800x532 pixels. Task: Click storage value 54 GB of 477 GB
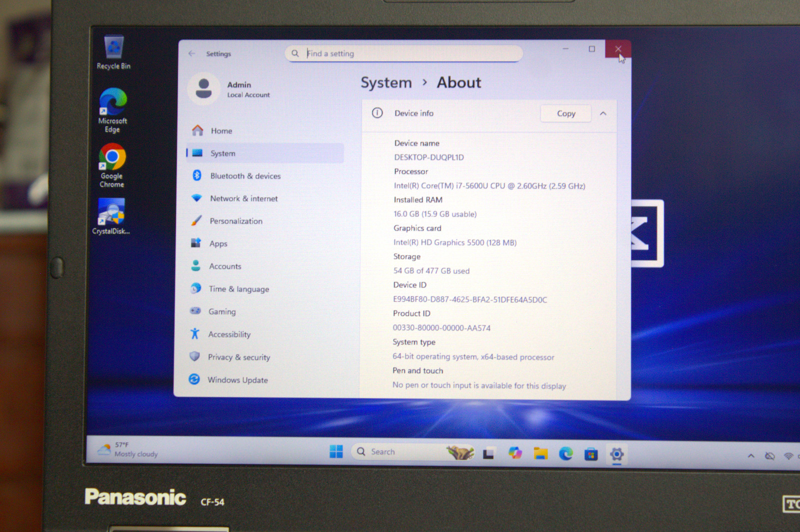click(x=431, y=271)
